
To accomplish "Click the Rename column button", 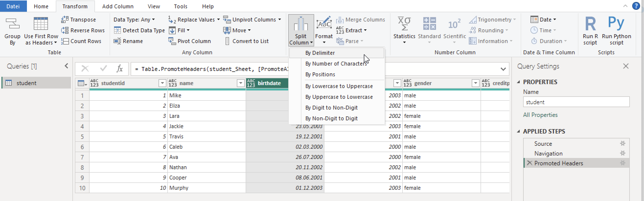I will [x=128, y=41].
